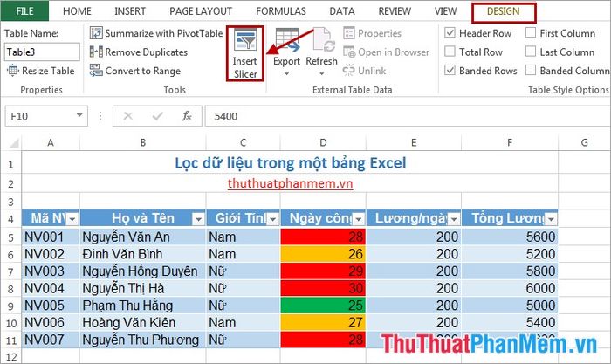Viewport: 611px width, 364px height.
Task: Open the Lương/ngày filter dropdown
Action: pyautogui.click(x=454, y=219)
